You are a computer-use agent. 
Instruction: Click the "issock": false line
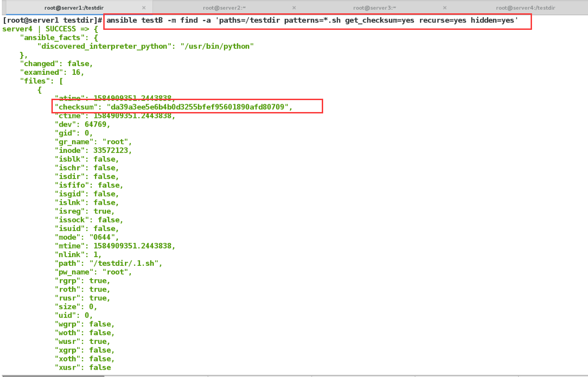[89, 220]
